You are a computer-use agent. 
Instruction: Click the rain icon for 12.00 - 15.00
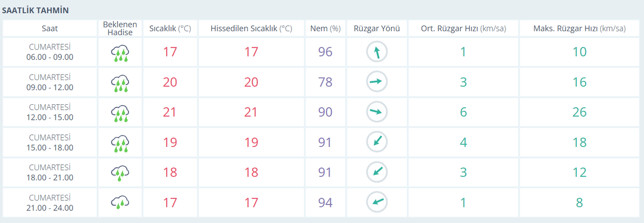pos(120,113)
